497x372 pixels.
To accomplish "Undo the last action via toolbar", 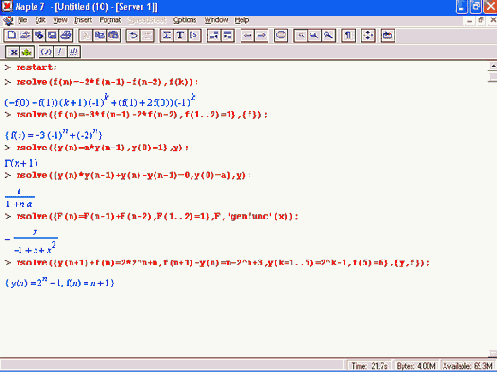I will (x=133, y=35).
